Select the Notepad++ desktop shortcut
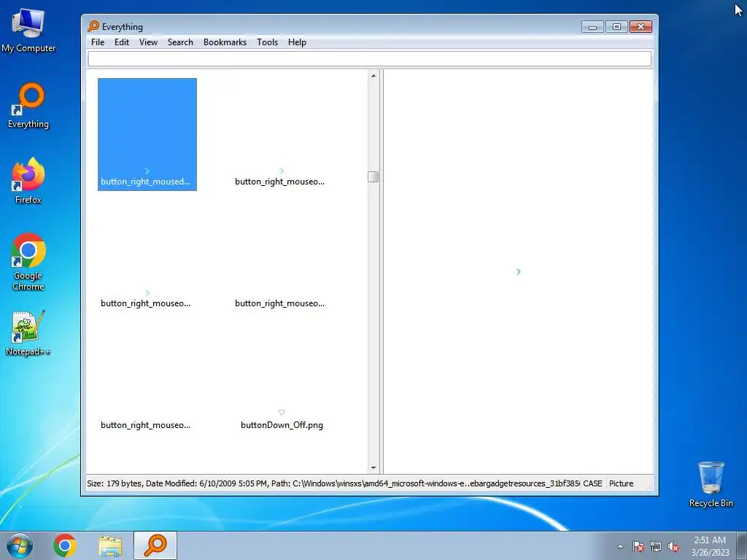The width and height of the screenshot is (747, 560). [28, 333]
